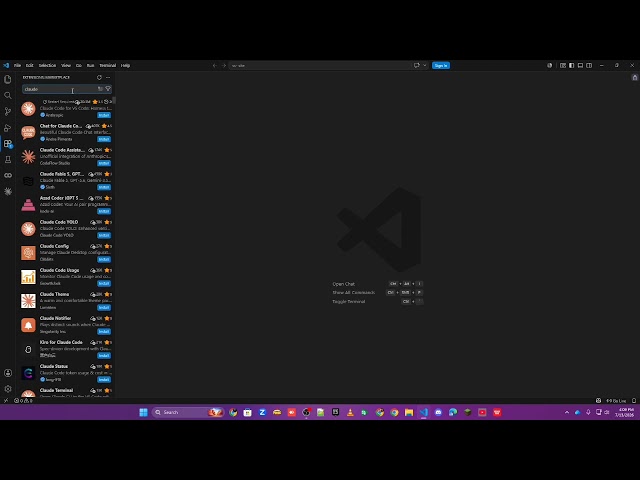Open Source Control view in activity bar
Screen dimensions: 640x480
8,111
